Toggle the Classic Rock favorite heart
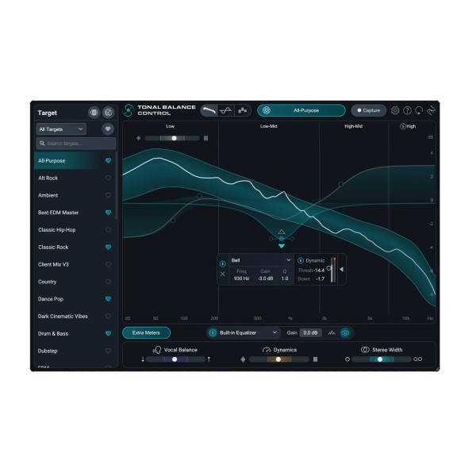476x476 pixels. (x=108, y=247)
